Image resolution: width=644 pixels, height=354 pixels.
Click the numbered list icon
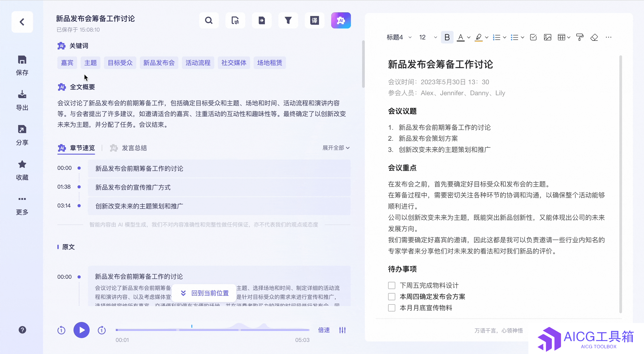coord(497,37)
